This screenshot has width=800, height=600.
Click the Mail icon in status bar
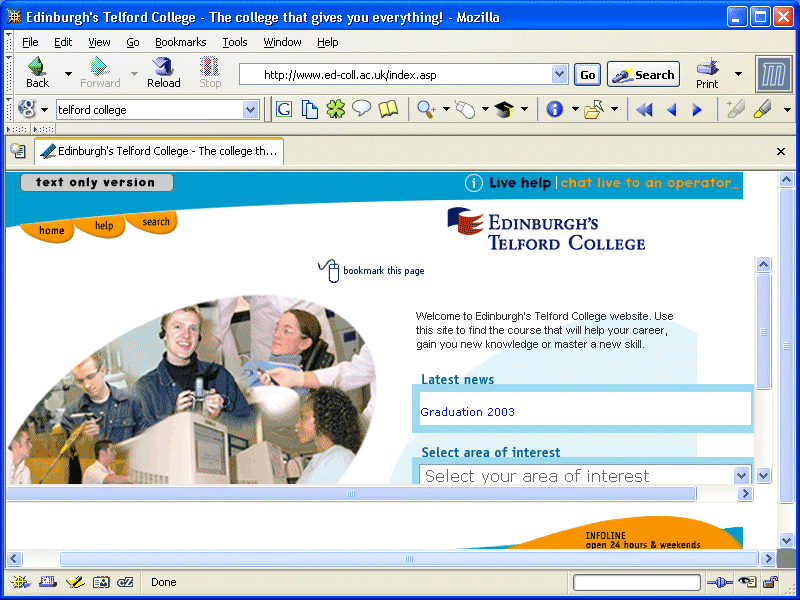pos(48,582)
